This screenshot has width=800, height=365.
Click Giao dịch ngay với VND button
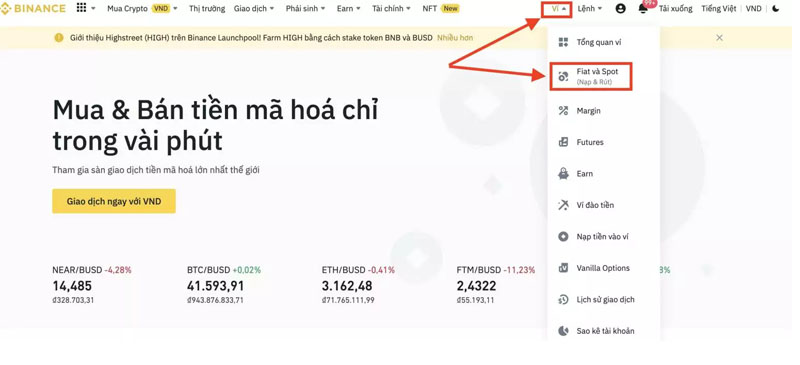pyautogui.click(x=114, y=201)
